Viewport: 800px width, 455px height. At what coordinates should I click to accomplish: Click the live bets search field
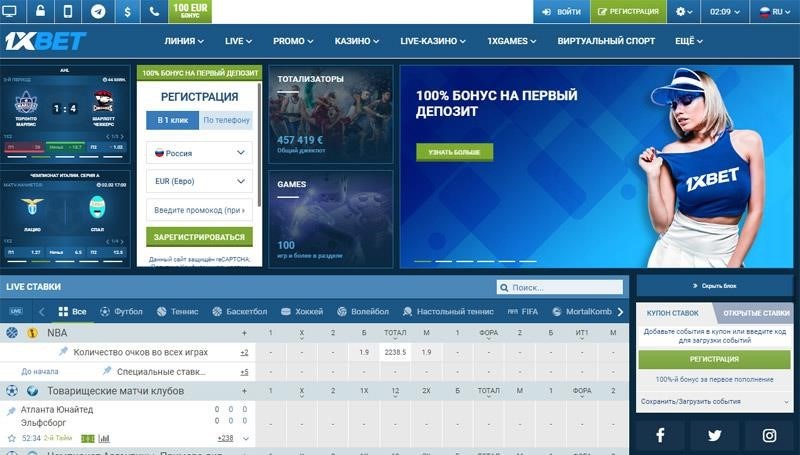click(x=560, y=287)
